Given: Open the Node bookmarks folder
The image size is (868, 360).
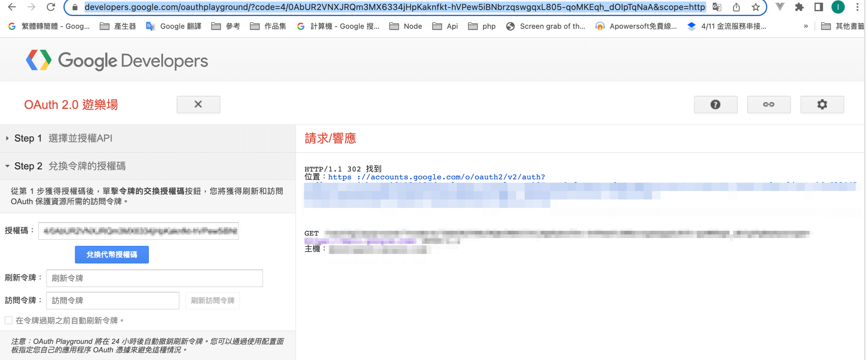Looking at the screenshot, I should [406, 26].
